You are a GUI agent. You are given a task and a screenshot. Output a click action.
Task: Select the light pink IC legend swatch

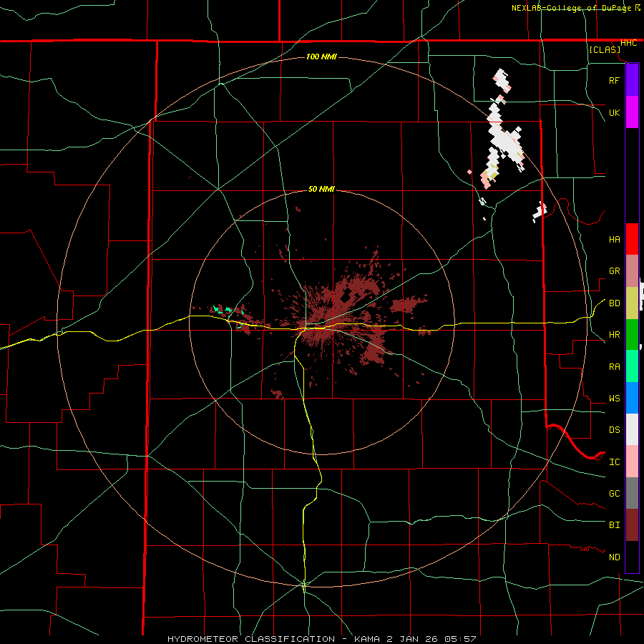tap(632, 462)
